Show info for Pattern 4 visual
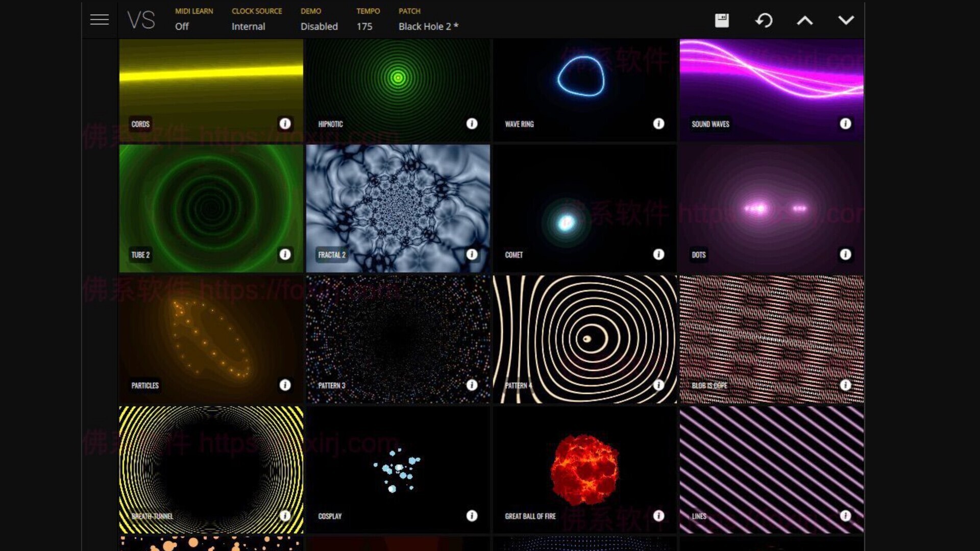The width and height of the screenshot is (980, 551). [x=658, y=385]
